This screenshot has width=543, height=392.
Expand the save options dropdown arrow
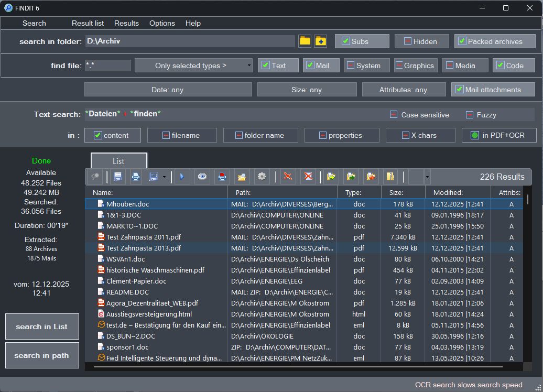click(x=164, y=177)
